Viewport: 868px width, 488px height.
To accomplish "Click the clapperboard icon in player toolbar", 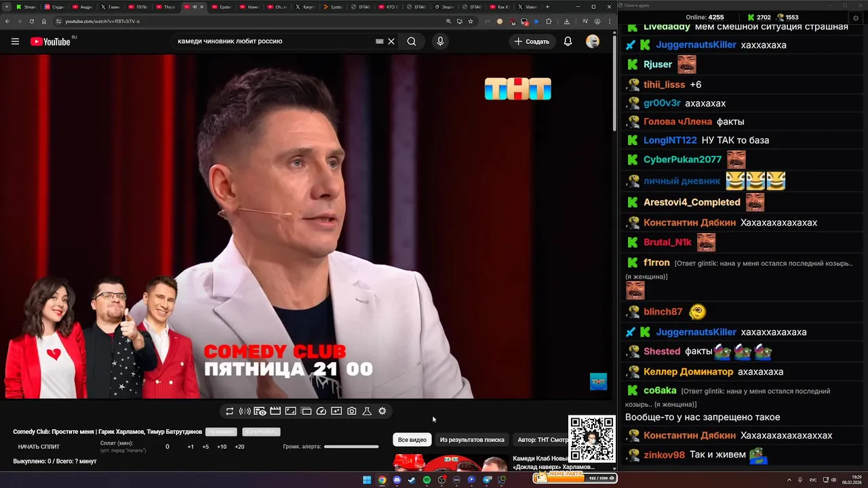I will click(275, 411).
